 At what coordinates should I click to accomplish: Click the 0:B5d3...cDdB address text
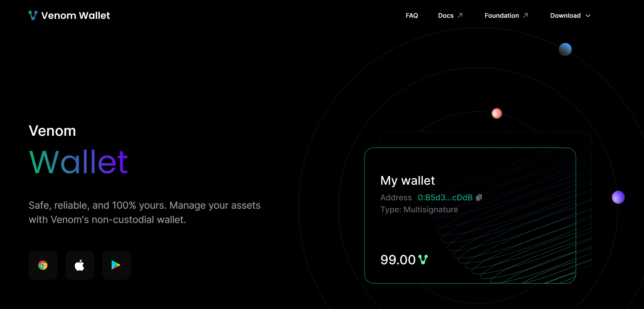[445, 198]
